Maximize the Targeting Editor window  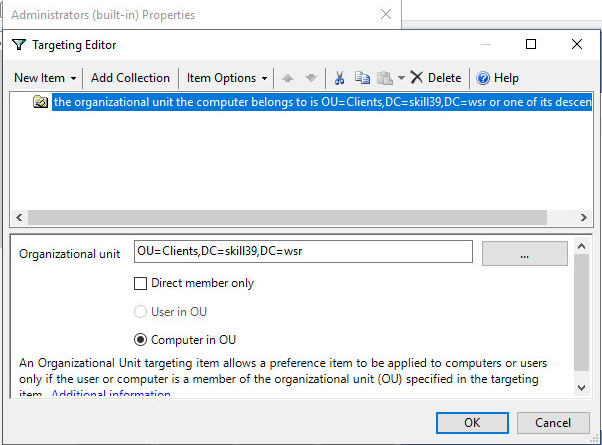coord(531,44)
